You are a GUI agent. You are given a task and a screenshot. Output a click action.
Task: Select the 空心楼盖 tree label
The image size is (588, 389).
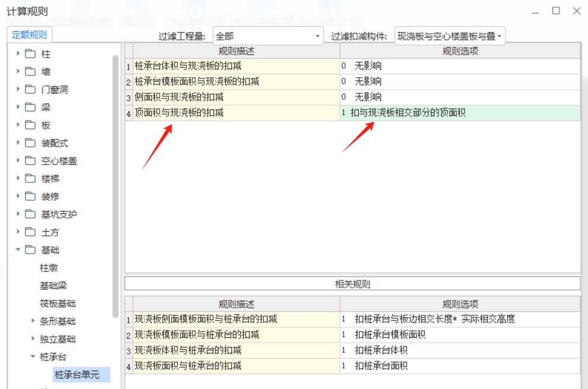point(59,161)
